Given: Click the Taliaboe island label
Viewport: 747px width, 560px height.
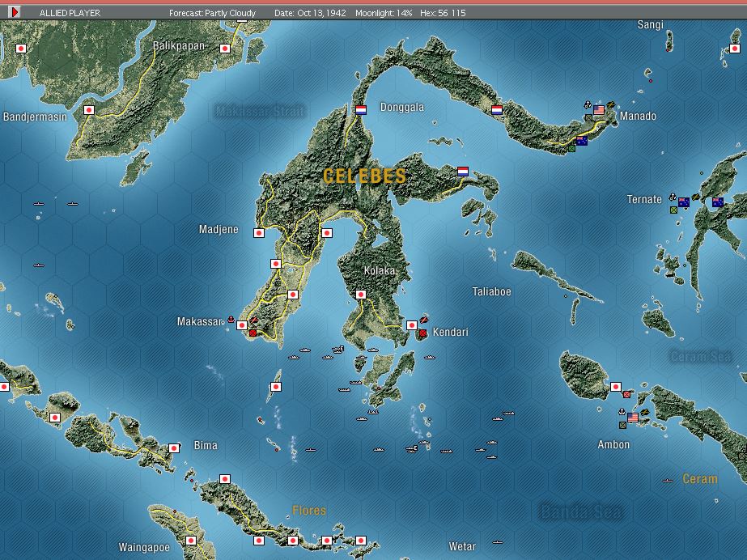Looking at the screenshot, I should point(491,291).
